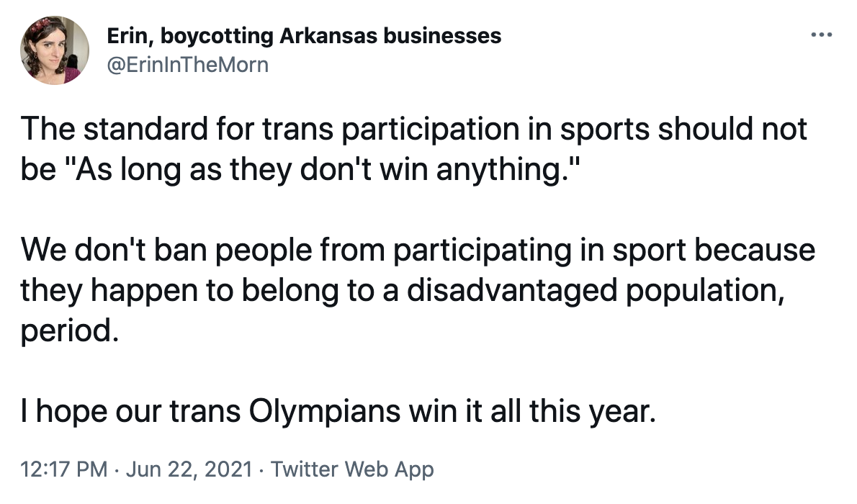This screenshot has height=504, width=857.
Task: Click the line starting "We don't ban people"
Action: (x=418, y=251)
